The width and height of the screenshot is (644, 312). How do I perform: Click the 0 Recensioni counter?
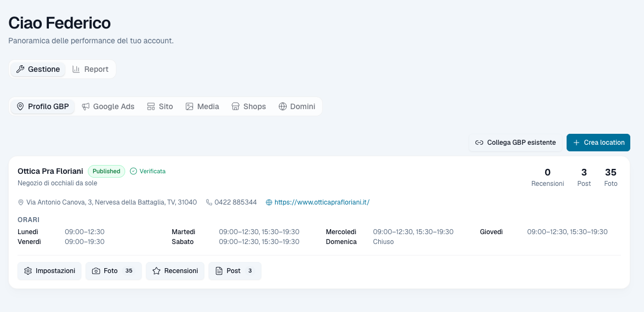pos(547,177)
